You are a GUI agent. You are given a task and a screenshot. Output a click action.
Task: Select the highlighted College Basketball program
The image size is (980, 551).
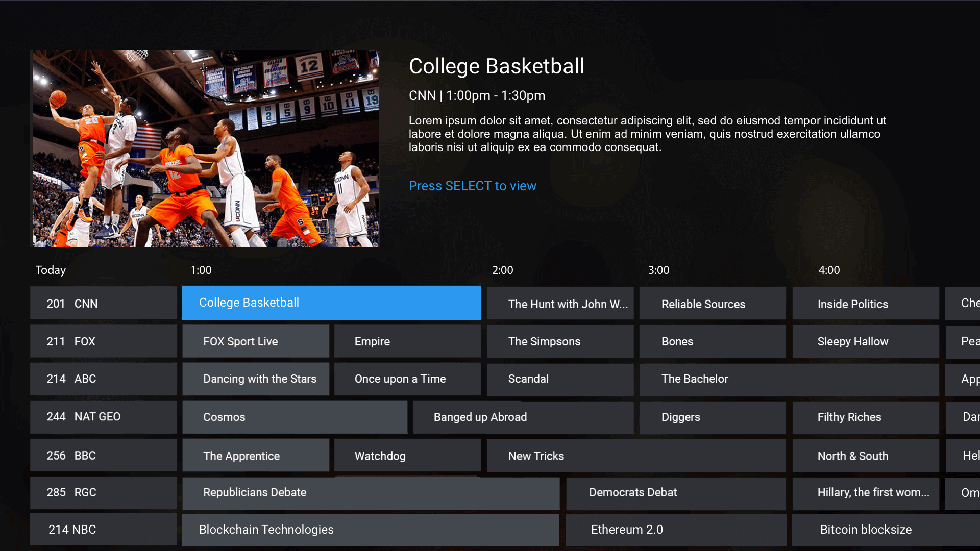coord(331,303)
